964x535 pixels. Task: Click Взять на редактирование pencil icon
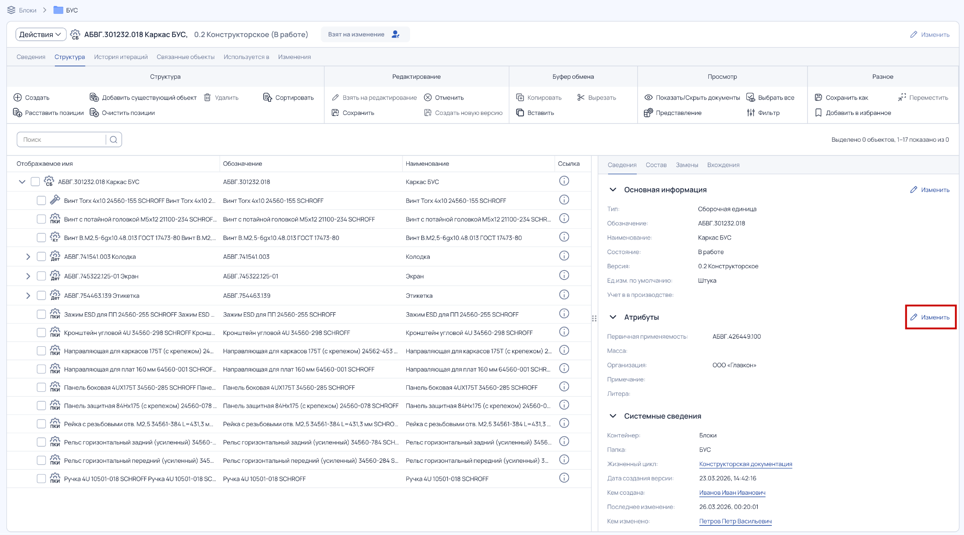(336, 97)
